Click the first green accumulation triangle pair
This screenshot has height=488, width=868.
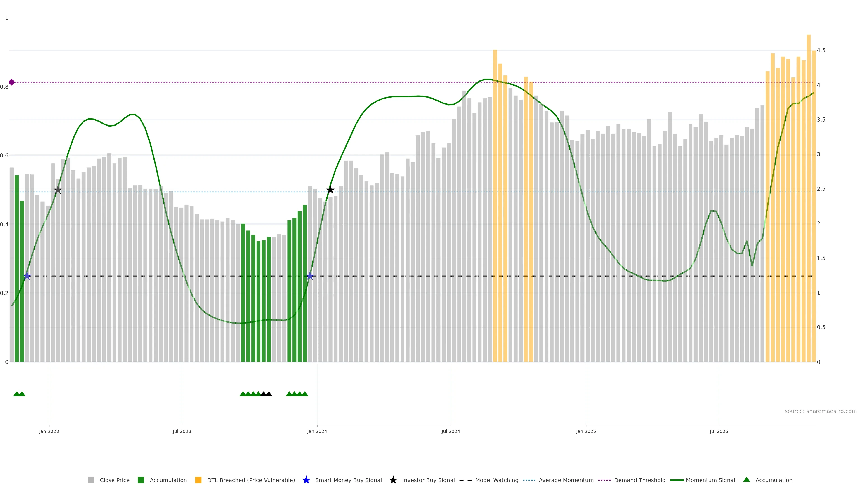(19, 394)
